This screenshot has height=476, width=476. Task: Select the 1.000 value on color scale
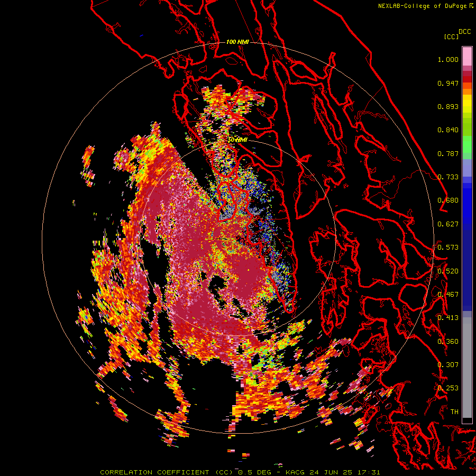click(x=448, y=59)
